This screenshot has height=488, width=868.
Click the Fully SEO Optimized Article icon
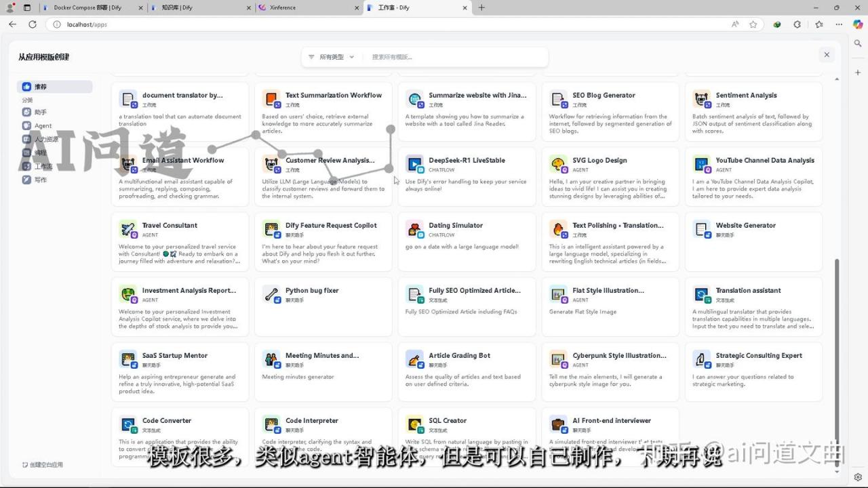click(415, 294)
